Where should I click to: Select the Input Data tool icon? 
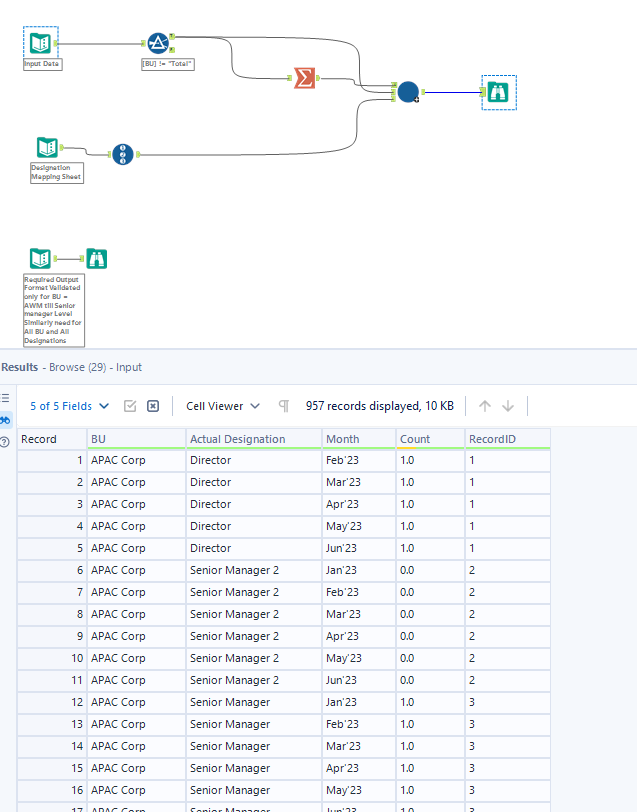click(x=40, y=43)
